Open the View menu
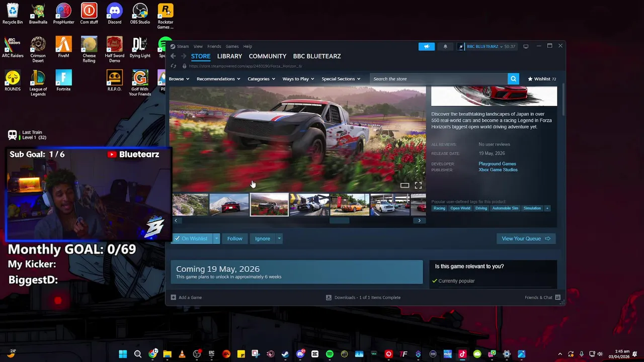The image size is (644, 362). click(198, 46)
